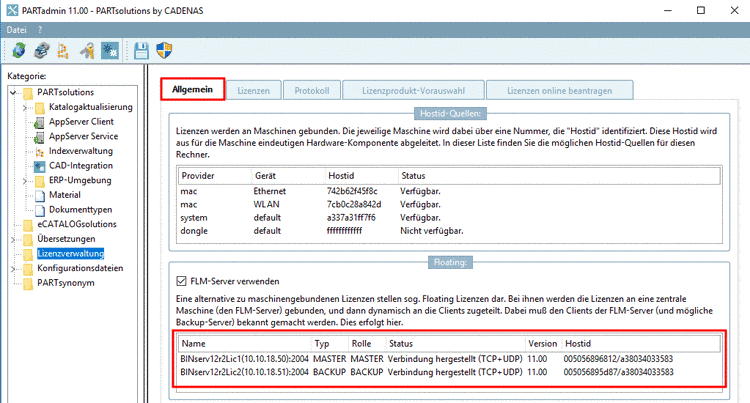
Task: Open the Protokoll tab
Action: pyautogui.click(x=312, y=90)
